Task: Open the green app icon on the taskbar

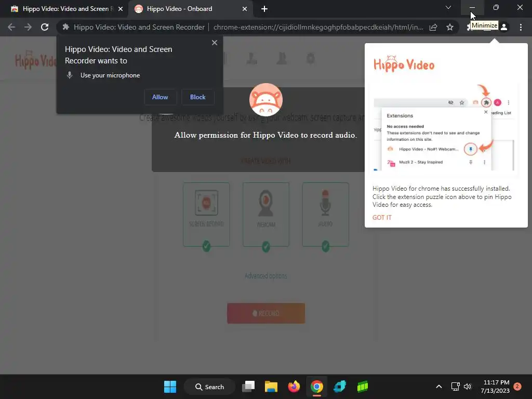Action: pyautogui.click(x=362, y=387)
